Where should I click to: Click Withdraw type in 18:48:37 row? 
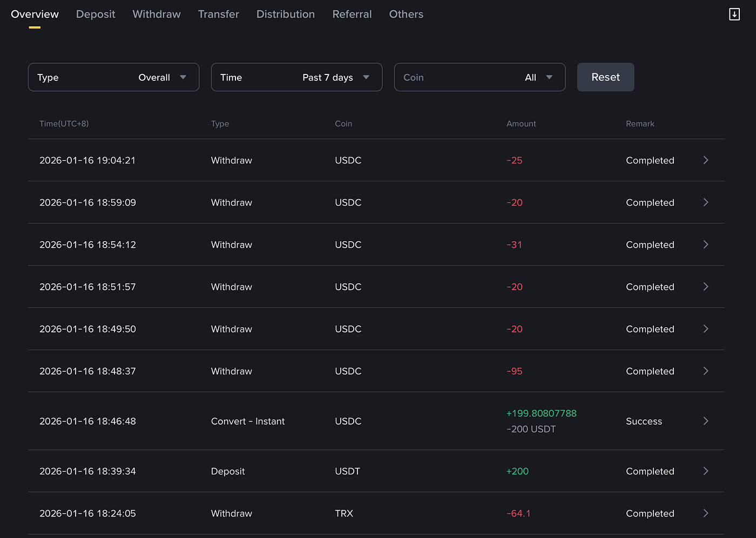pyautogui.click(x=232, y=371)
